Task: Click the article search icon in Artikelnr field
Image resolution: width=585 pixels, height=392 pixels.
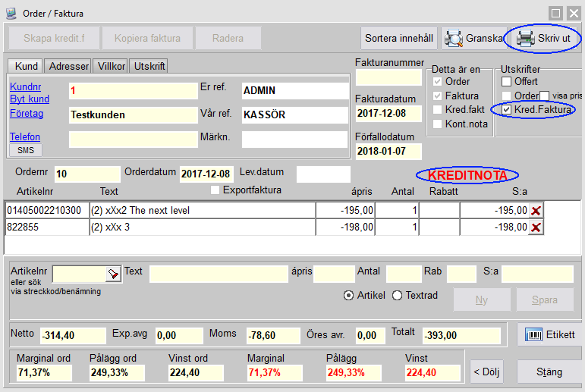Action: point(112,274)
